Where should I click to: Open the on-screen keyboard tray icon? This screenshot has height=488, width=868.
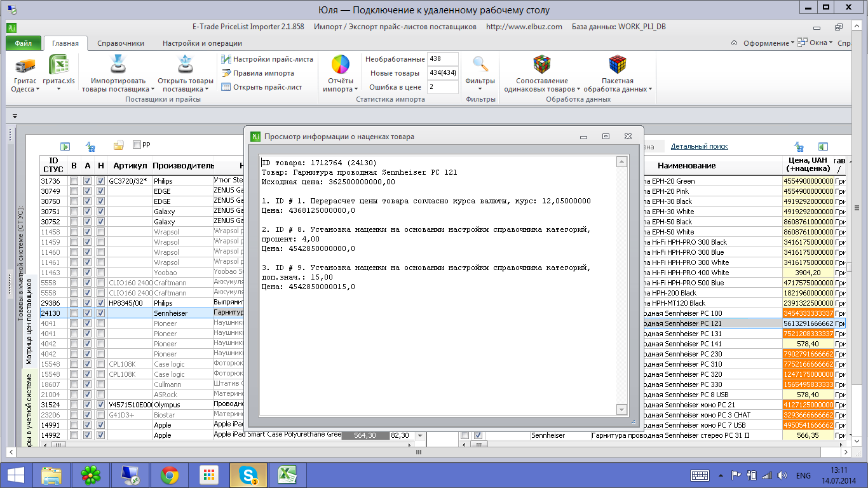click(x=700, y=475)
